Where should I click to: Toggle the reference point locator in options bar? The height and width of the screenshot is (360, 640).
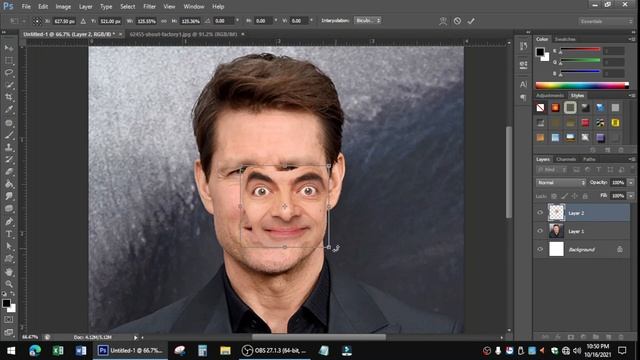pos(37,21)
